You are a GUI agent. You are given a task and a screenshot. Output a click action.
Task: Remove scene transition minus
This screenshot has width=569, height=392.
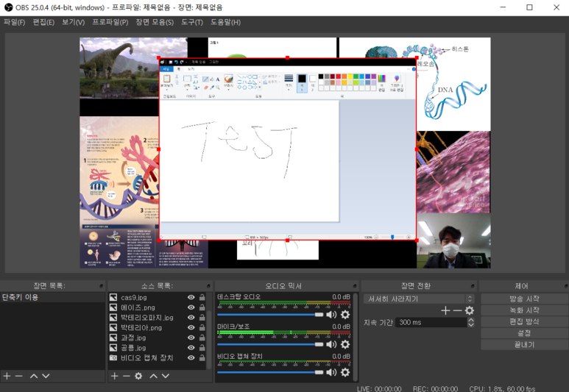pos(457,310)
